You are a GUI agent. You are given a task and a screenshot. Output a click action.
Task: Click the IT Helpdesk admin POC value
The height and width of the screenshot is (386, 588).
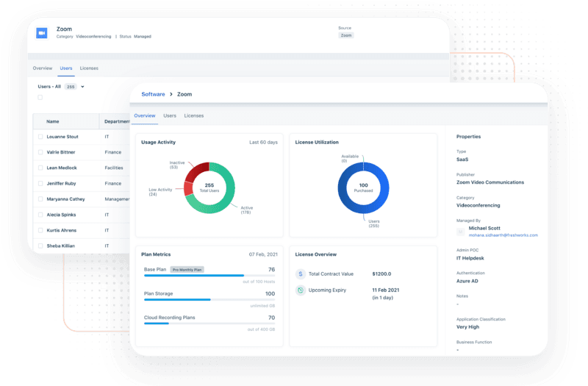(470, 259)
